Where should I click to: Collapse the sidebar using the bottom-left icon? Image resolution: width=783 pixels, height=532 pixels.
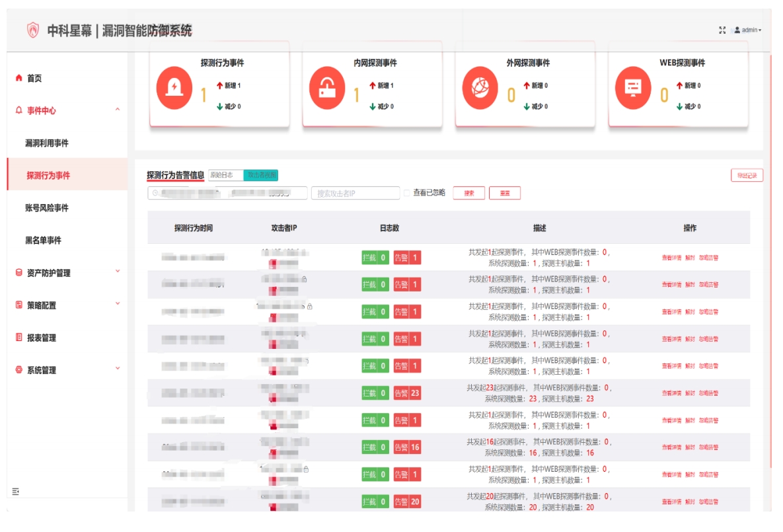tap(14, 492)
